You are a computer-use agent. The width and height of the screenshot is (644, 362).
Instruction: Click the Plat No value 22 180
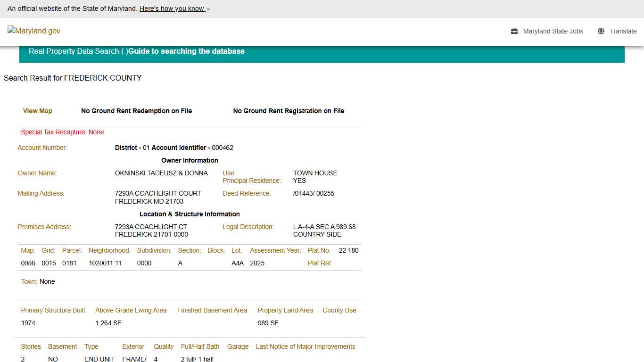(x=348, y=250)
